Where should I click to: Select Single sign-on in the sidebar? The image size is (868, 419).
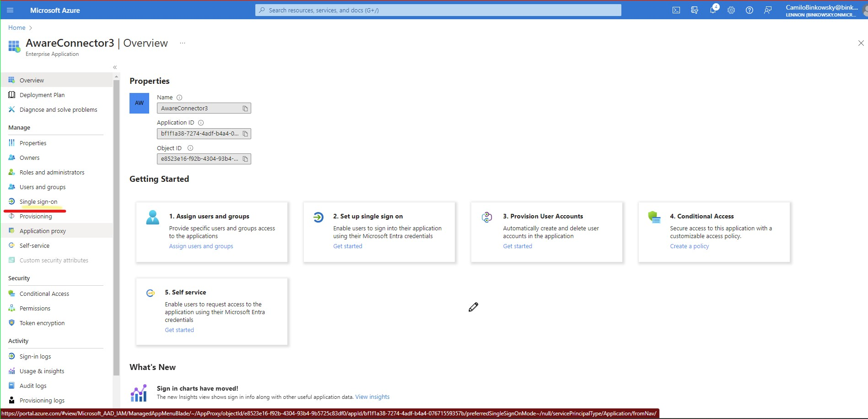38,201
